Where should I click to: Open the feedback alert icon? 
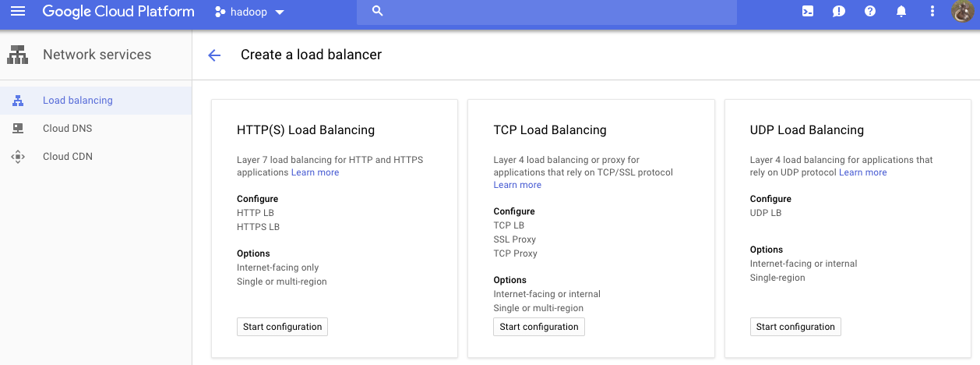pyautogui.click(x=839, y=12)
